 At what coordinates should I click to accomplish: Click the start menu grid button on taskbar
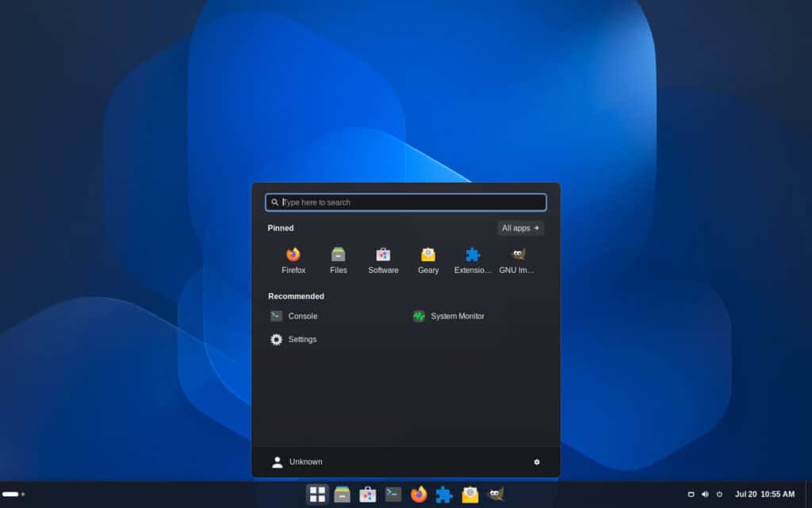point(317,494)
